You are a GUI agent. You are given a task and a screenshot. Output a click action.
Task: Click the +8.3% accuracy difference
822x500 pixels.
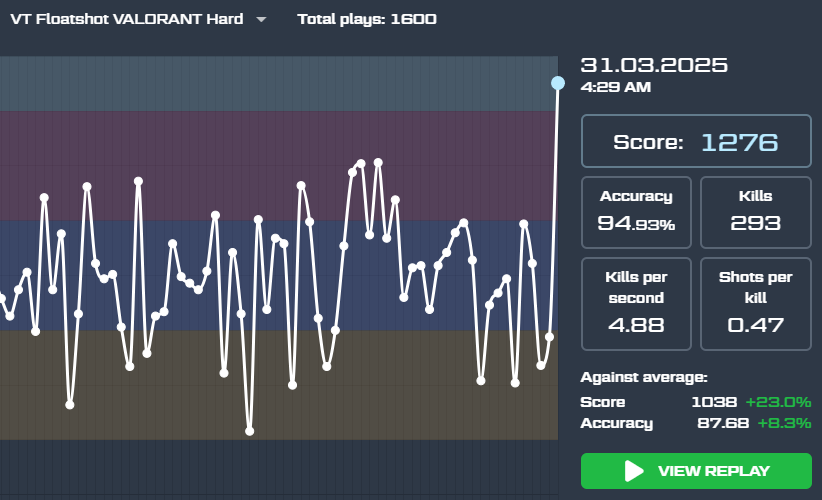click(784, 423)
